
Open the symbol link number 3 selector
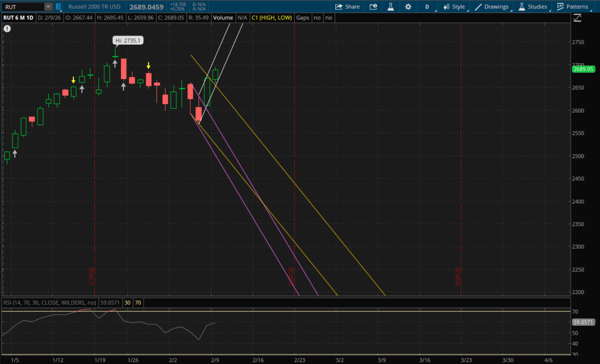(58, 7)
